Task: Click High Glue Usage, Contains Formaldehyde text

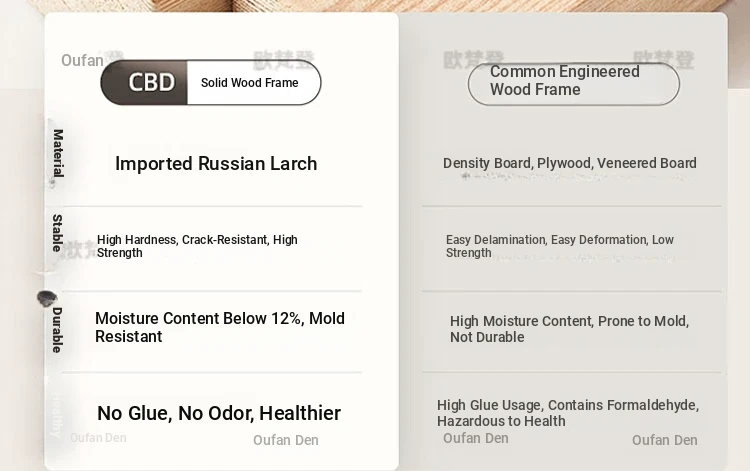Action: 567,412
